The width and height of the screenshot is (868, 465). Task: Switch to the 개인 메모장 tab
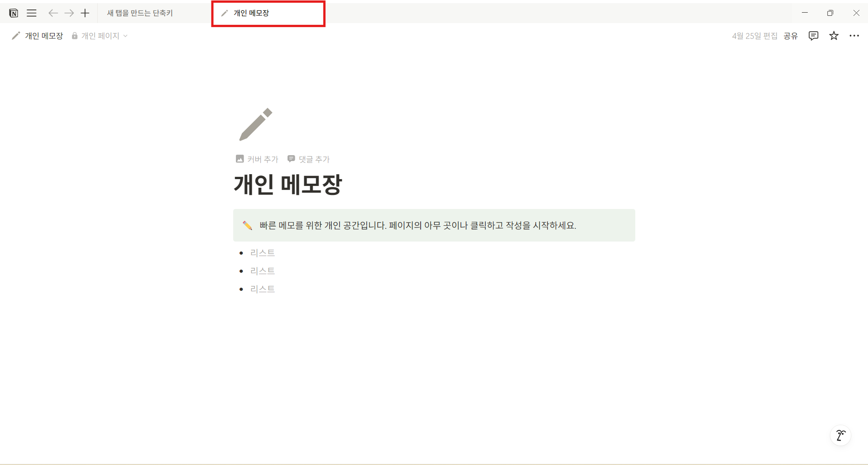tap(268, 13)
